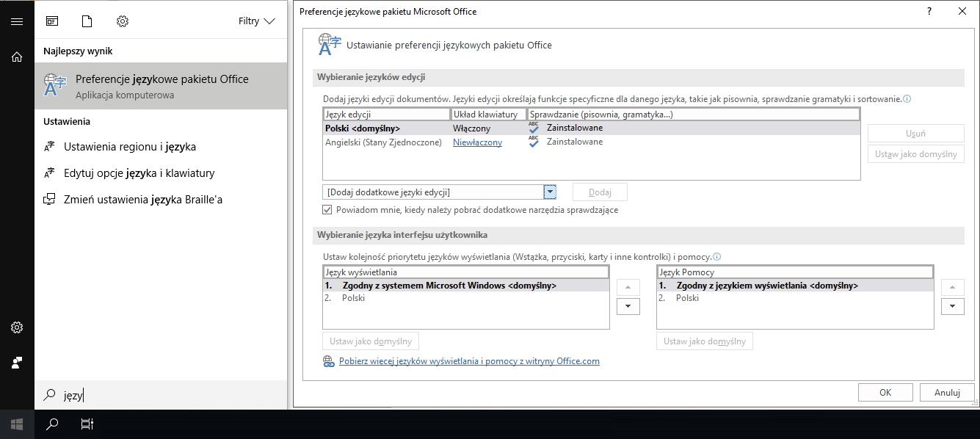
Task: Click the Windows Start button
Action: [17, 424]
